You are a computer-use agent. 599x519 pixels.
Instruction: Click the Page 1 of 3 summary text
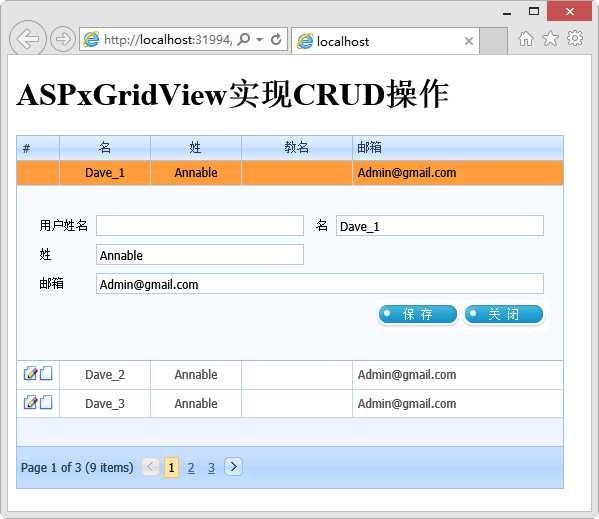pos(77,467)
